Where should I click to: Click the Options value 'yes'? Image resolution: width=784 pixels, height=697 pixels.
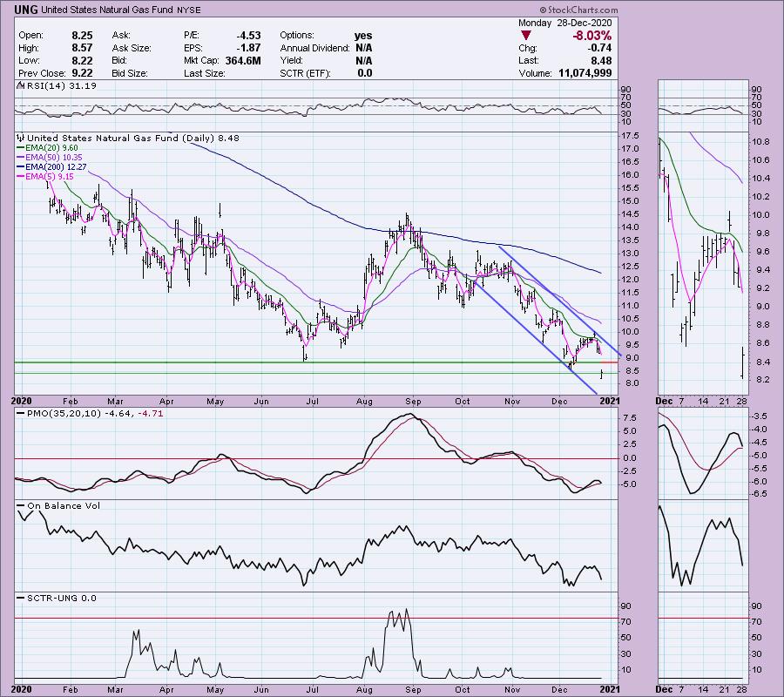point(363,36)
